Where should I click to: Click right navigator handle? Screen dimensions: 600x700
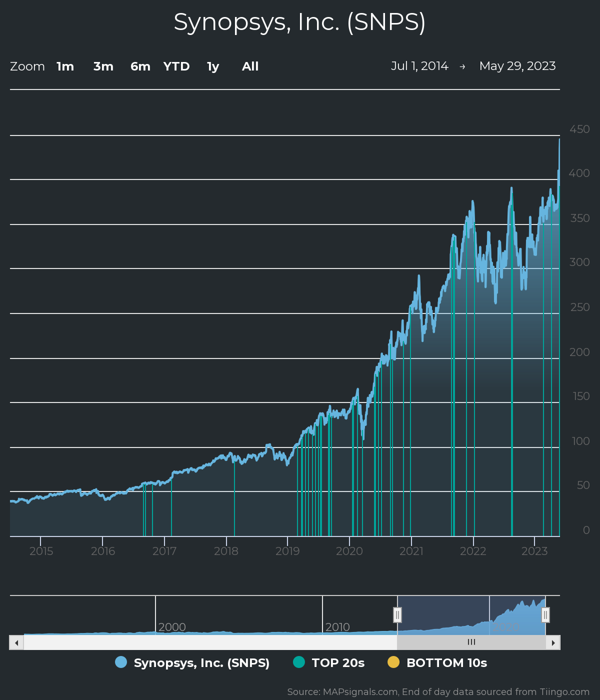pyautogui.click(x=545, y=614)
